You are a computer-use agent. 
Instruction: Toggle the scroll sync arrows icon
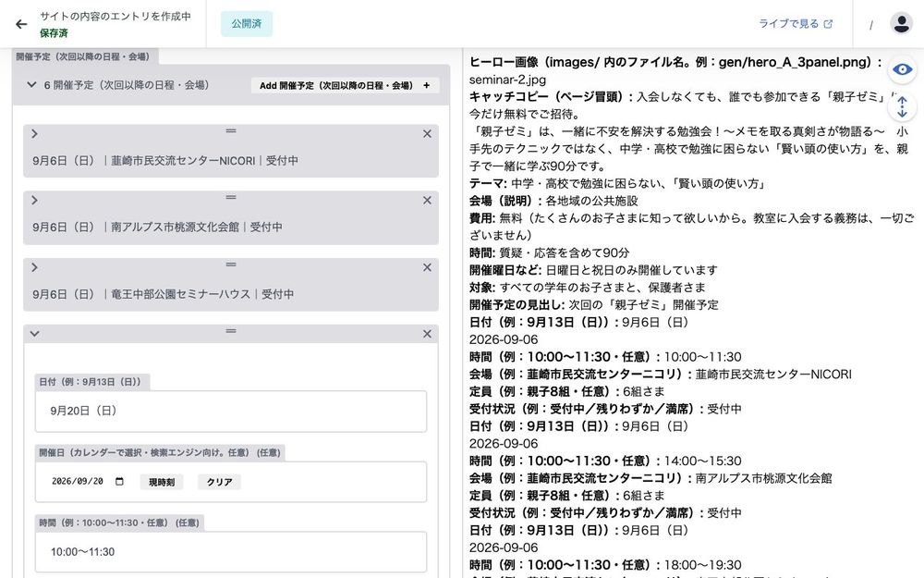(902, 107)
